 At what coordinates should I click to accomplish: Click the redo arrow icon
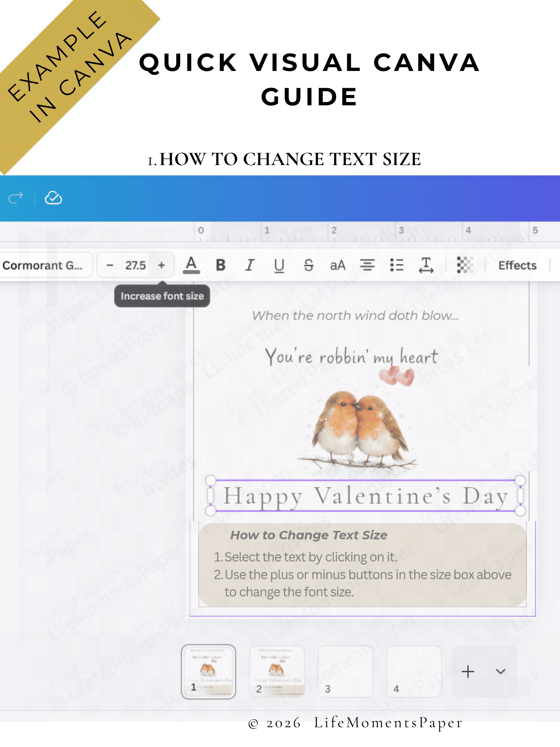(16, 198)
